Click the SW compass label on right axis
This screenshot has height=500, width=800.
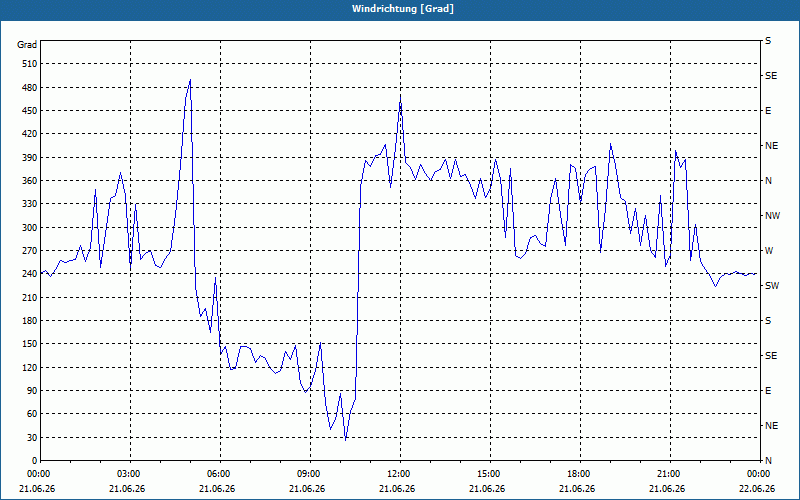(772, 286)
